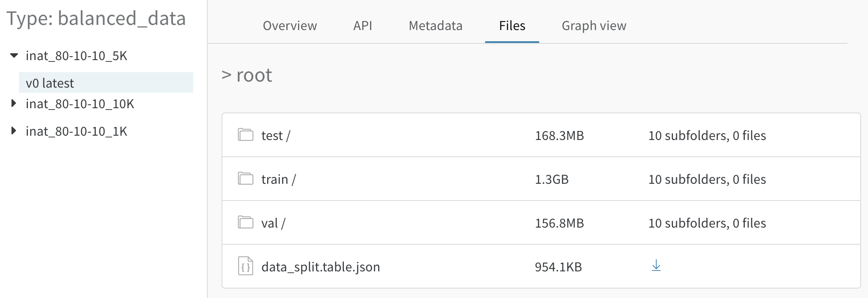The width and height of the screenshot is (868, 298).
Task: Click the test folder icon
Action: (x=246, y=135)
